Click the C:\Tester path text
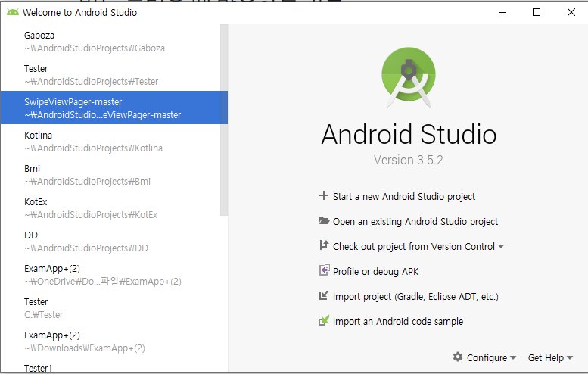This screenshot has width=588, height=374. pyautogui.click(x=43, y=315)
